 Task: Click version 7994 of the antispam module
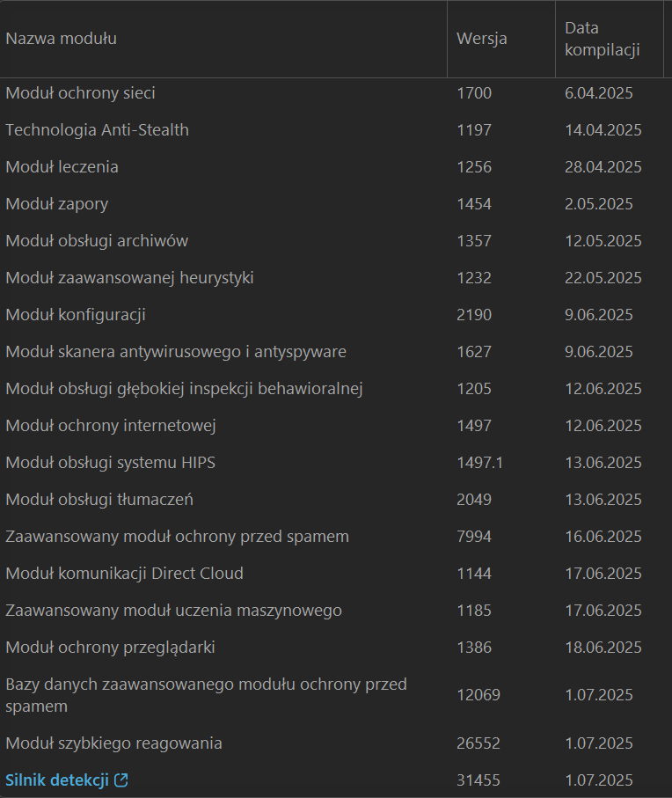[x=474, y=537]
